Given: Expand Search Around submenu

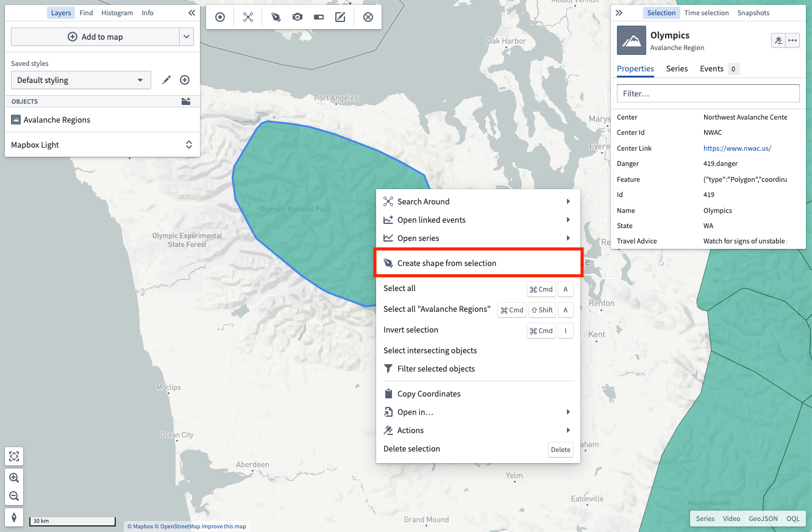Looking at the screenshot, I should 478,201.
